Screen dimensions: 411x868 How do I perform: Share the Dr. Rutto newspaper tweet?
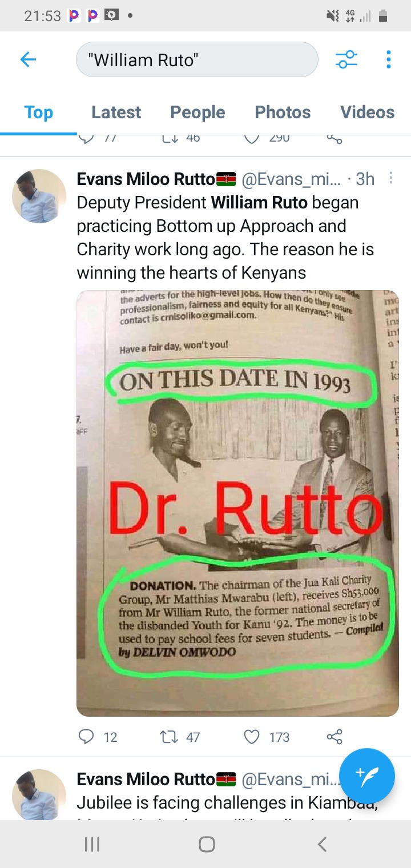335,737
